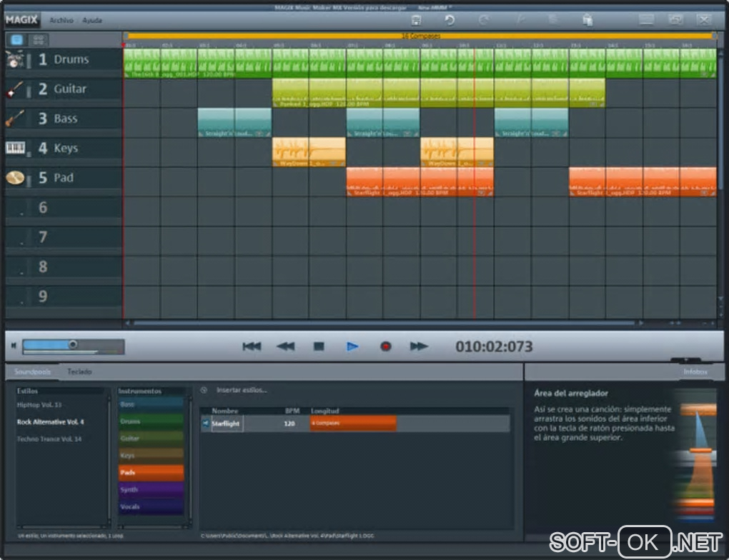Click the Estilos list horizontal scrollbar
The height and width of the screenshot is (560, 729).
click(62, 527)
